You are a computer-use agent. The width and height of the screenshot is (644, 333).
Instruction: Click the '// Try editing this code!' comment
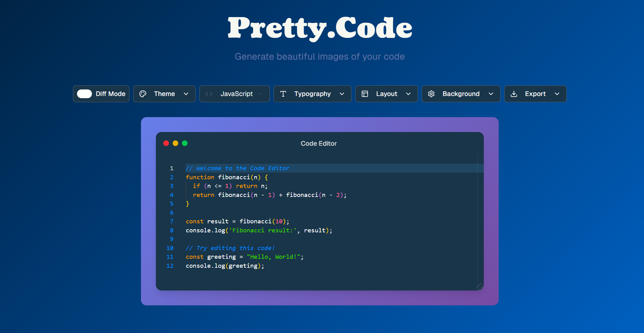(230, 248)
